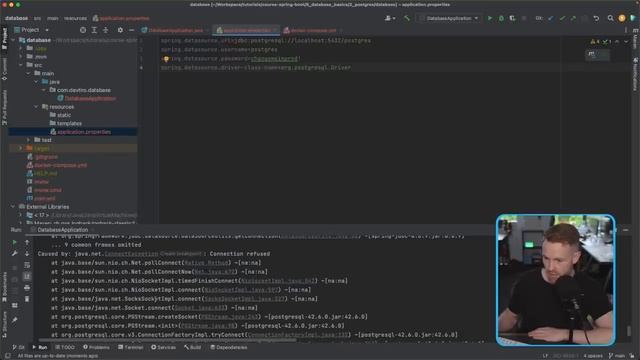Rerun the app in the Run panel
640x360 pixels.
click(15, 242)
